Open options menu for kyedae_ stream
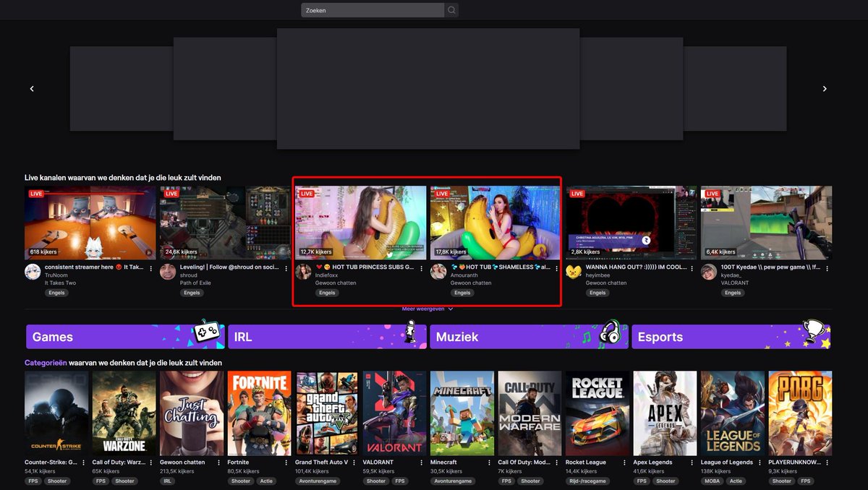Image resolution: width=868 pixels, height=490 pixels. point(827,268)
